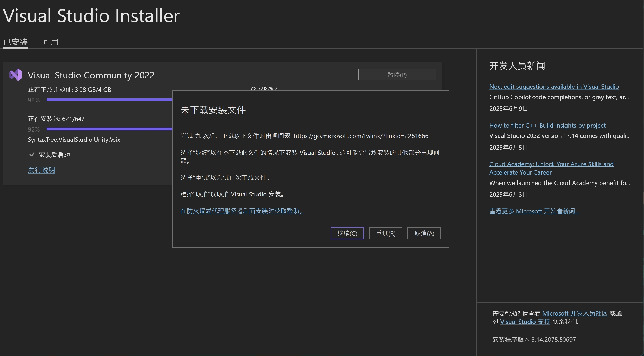Image resolution: width=644 pixels, height=356 pixels.
Task: Click the 重试(R) retry button
Action: click(385, 233)
